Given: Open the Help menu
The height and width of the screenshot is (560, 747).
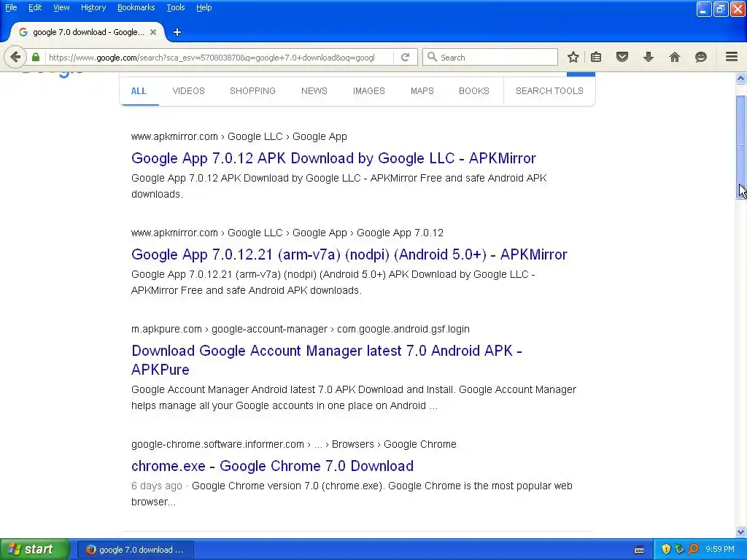Looking at the screenshot, I should (x=204, y=7).
